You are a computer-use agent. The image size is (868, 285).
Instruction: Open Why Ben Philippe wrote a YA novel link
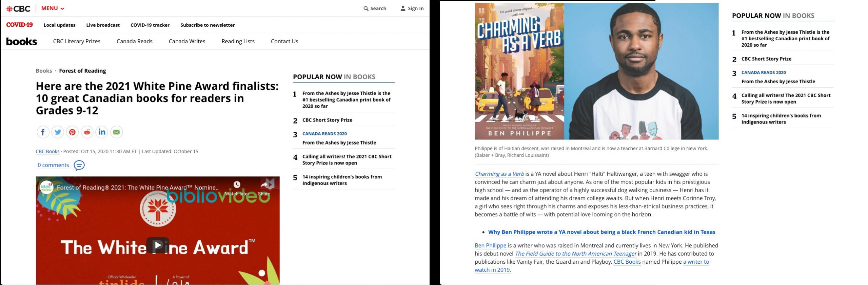pos(601,232)
